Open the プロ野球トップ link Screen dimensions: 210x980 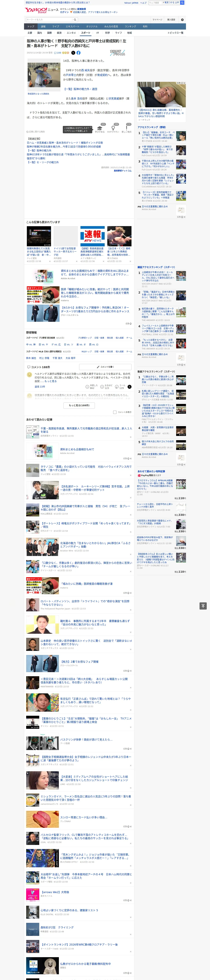click(85, 338)
